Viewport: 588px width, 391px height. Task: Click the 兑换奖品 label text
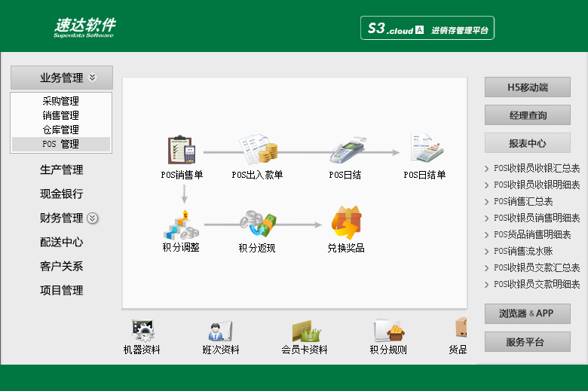point(346,248)
